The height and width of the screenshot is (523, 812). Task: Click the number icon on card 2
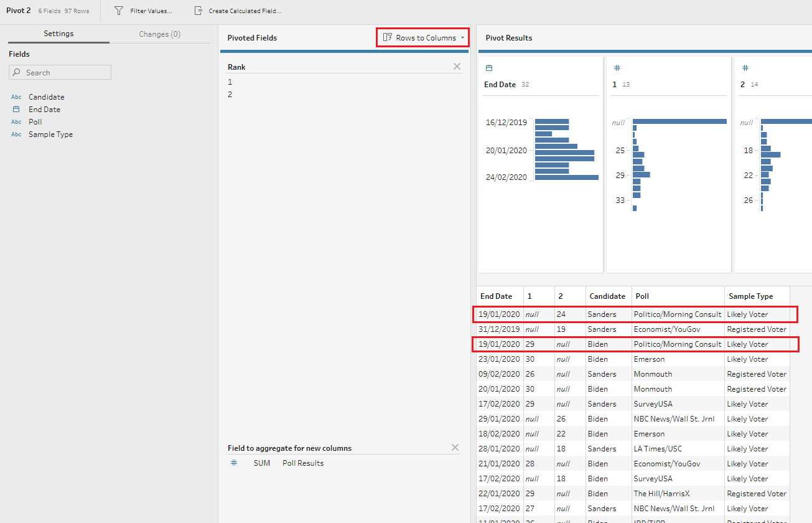pos(745,68)
